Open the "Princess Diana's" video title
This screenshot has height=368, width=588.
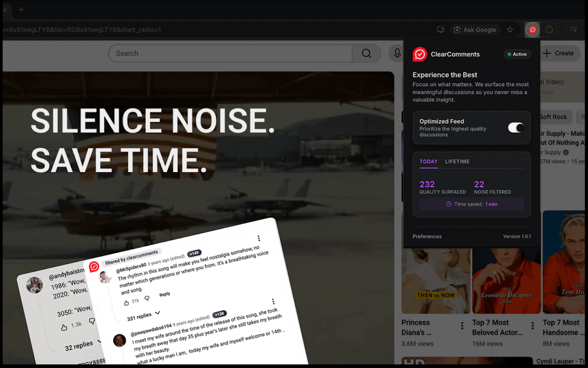click(x=416, y=328)
